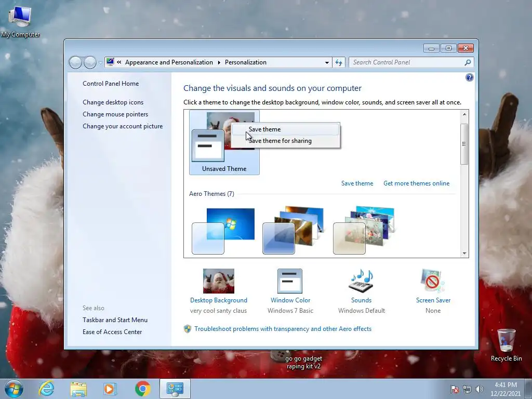Open 'Ease of Access Center' link
Viewport: 532px width, 399px height.
tap(112, 332)
